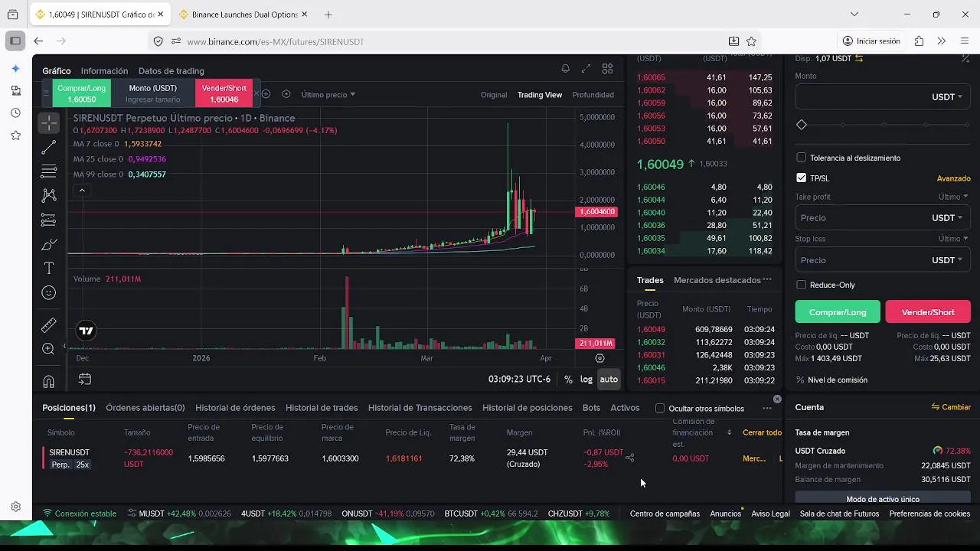Select the pattern drawing tool

tap(49, 196)
